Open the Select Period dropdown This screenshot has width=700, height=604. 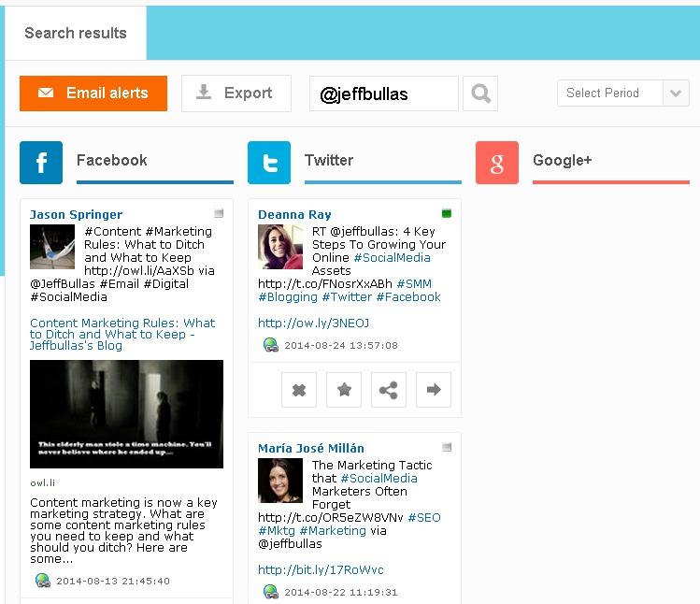[x=623, y=93]
